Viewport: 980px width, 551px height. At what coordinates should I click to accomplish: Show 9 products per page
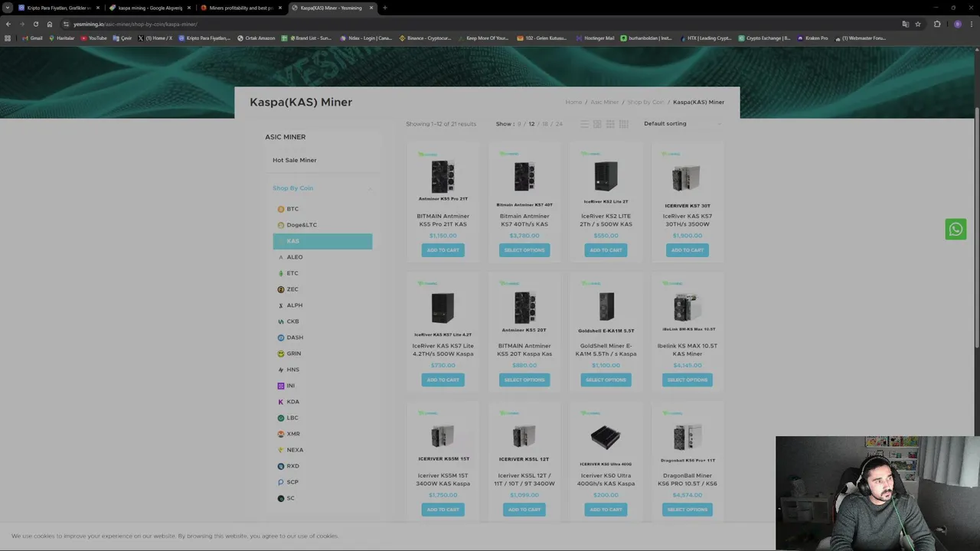(x=519, y=124)
